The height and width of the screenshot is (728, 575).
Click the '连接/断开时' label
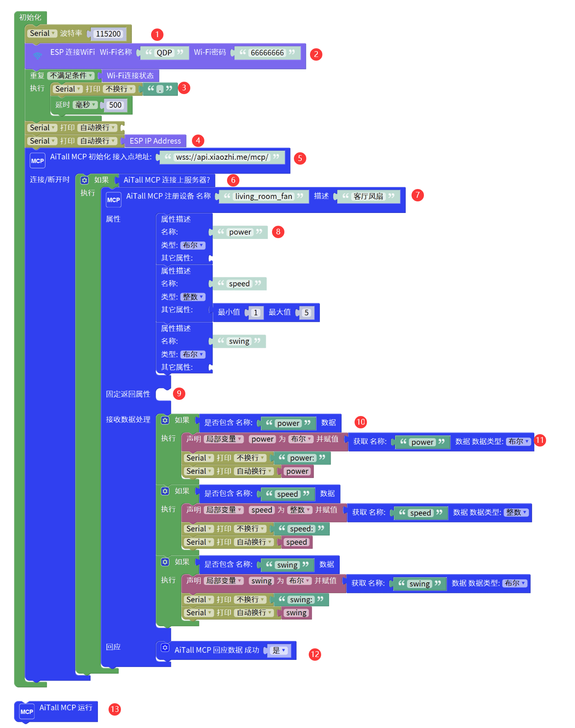coord(50,180)
